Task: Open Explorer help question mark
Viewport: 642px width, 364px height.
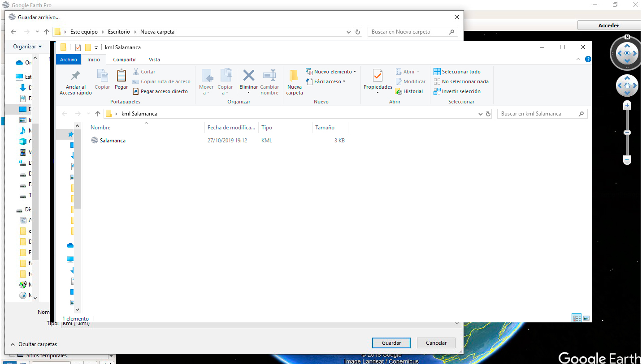Action: point(588,59)
